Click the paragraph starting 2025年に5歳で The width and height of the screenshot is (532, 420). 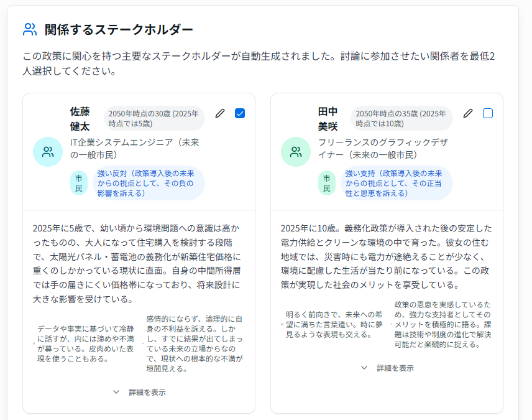coord(137,264)
